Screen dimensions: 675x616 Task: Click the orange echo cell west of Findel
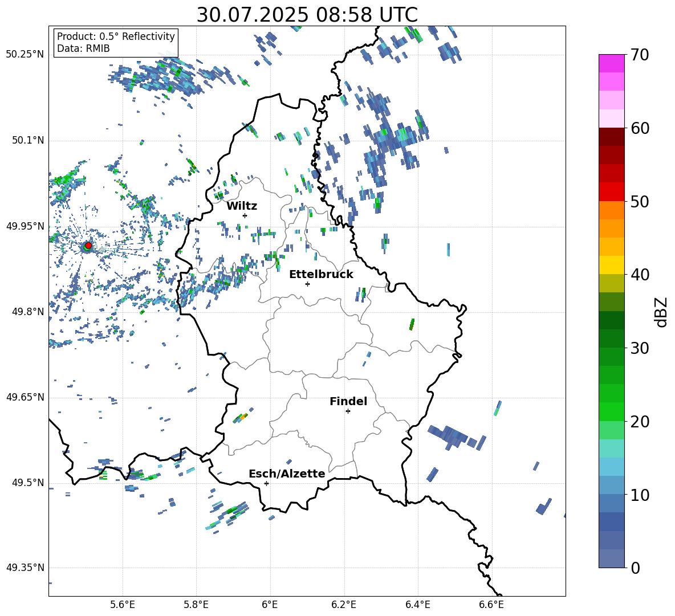(x=243, y=417)
